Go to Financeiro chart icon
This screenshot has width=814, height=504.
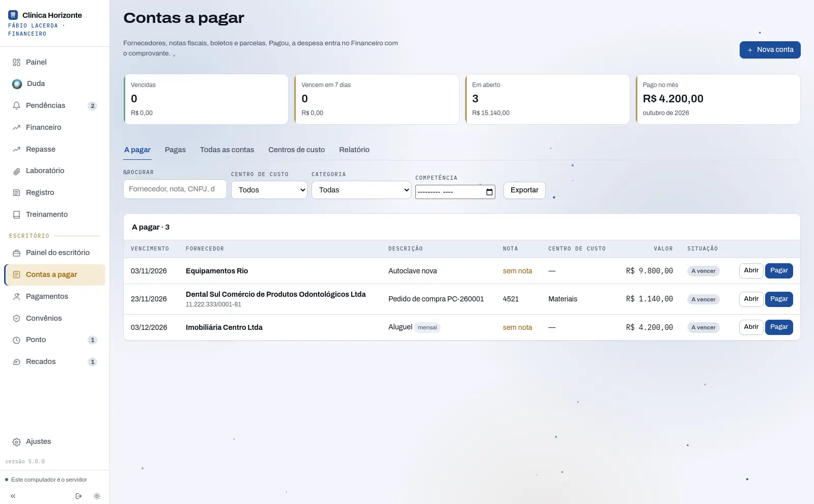point(16,127)
